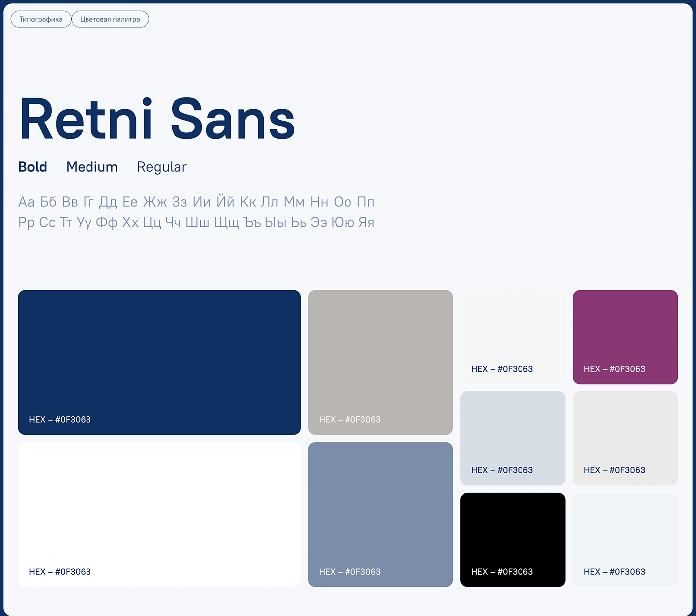Screen dimensions: 696x616
Task: Click the black color swatch
Action: click(x=513, y=539)
